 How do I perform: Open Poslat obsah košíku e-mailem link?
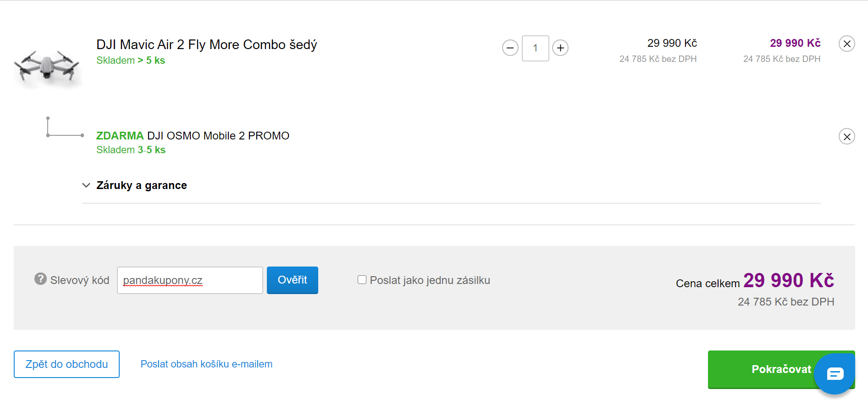206,364
